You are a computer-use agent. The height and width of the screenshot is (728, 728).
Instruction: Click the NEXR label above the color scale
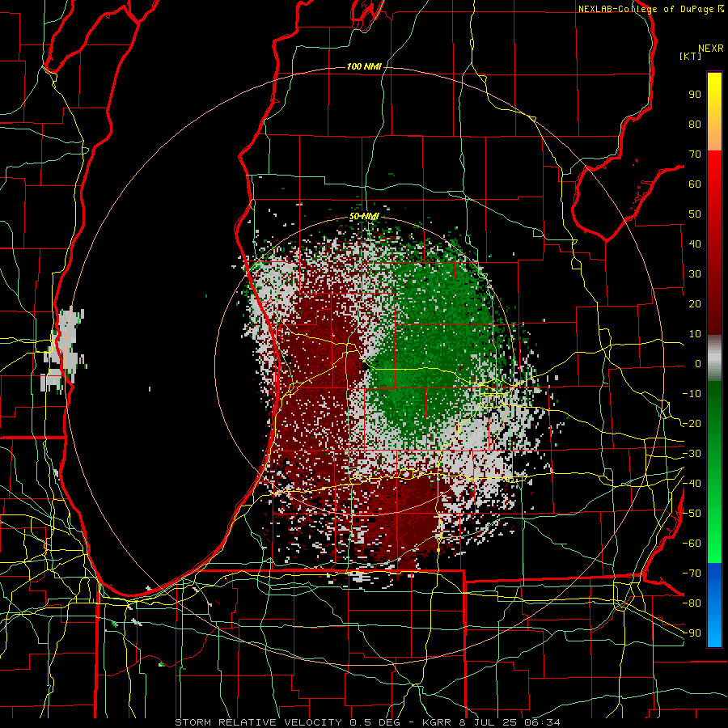click(x=711, y=49)
